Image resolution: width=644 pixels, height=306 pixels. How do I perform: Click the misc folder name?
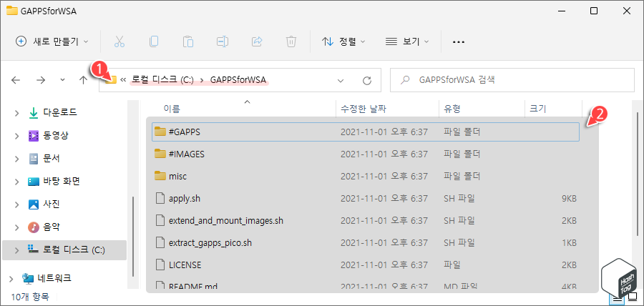(178, 176)
